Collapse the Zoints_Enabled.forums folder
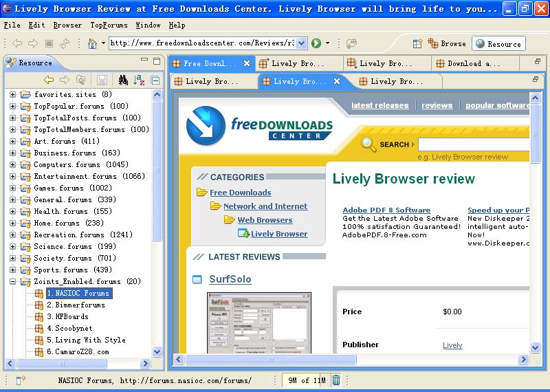The height and width of the screenshot is (392, 550). (12, 281)
